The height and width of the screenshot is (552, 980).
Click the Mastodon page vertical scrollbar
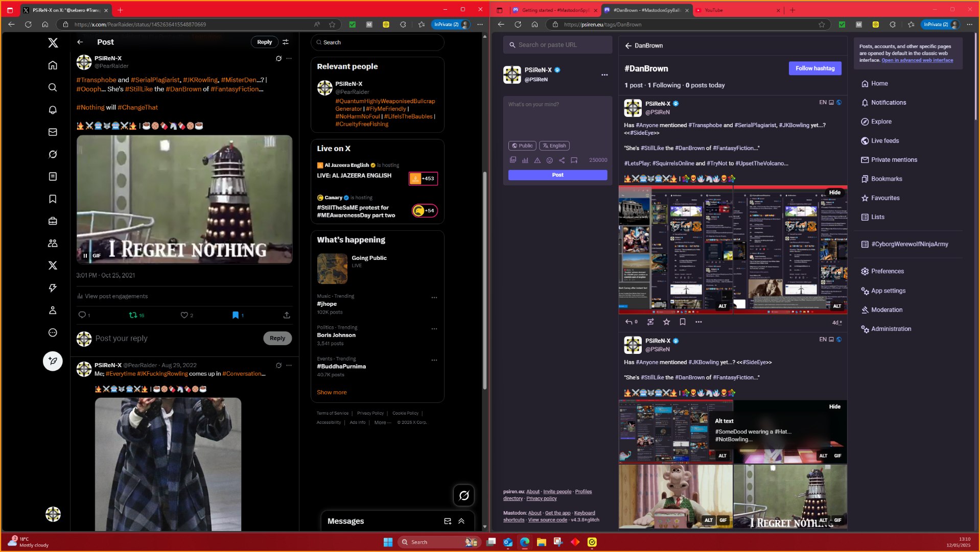pyautogui.click(x=975, y=77)
